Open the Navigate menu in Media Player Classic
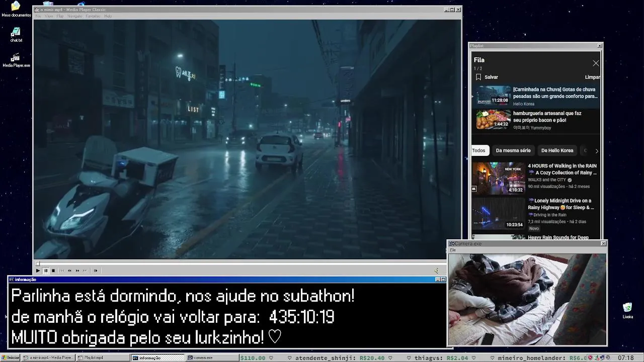Viewport: 644px width, 362px height. click(74, 16)
